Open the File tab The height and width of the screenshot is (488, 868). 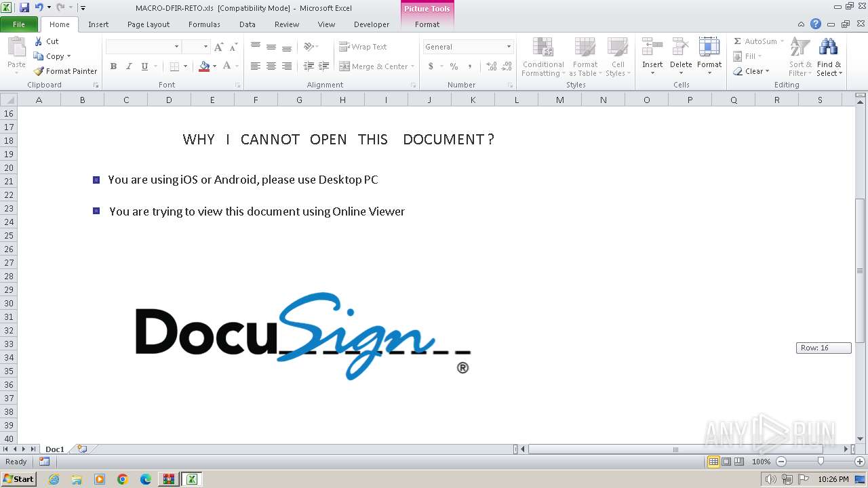pos(19,24)
